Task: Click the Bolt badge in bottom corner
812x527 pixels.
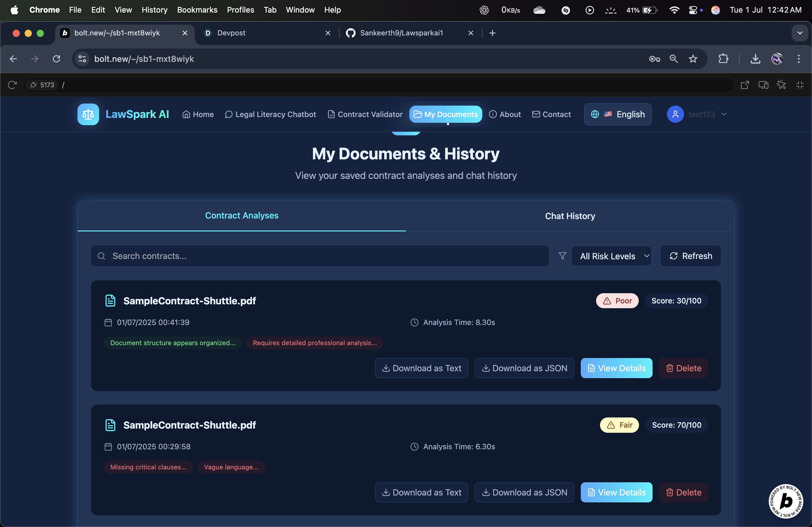Action: pyautogui.click(x=785, y=501)
